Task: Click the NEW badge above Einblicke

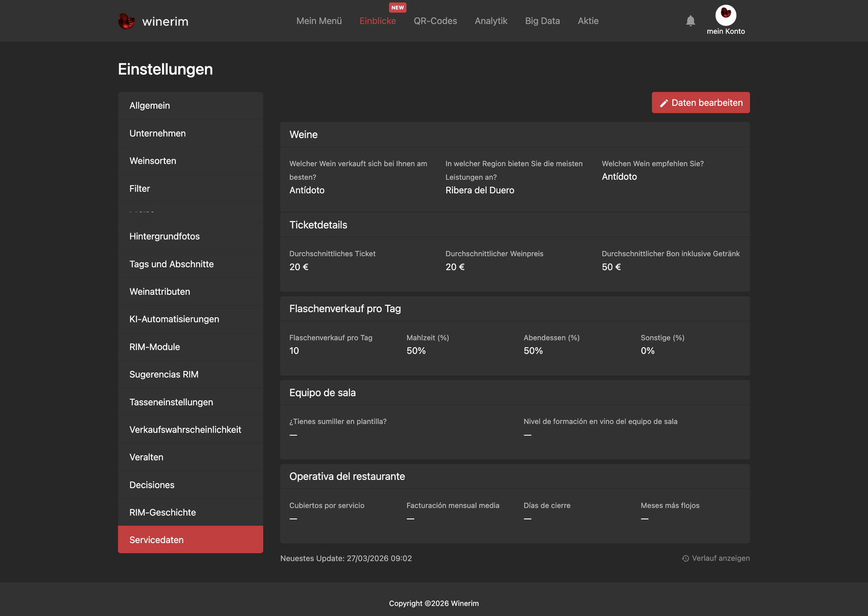Action: [398, 8]
